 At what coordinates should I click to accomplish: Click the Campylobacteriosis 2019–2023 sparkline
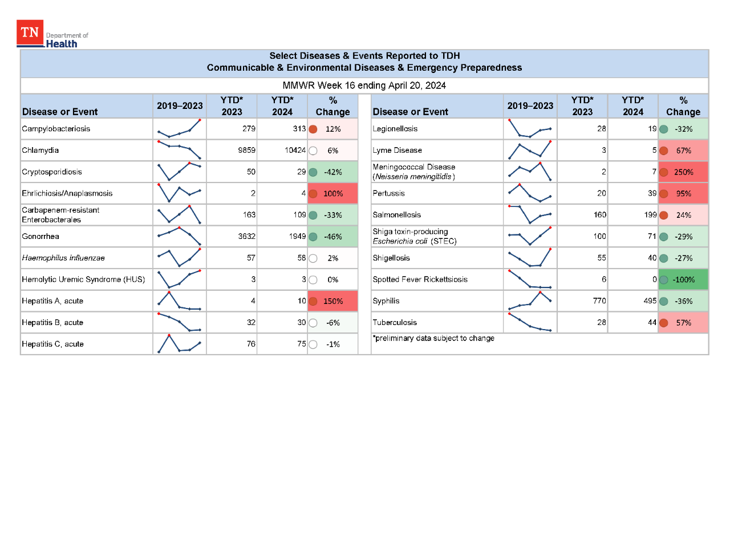click(x=179, y=129)
